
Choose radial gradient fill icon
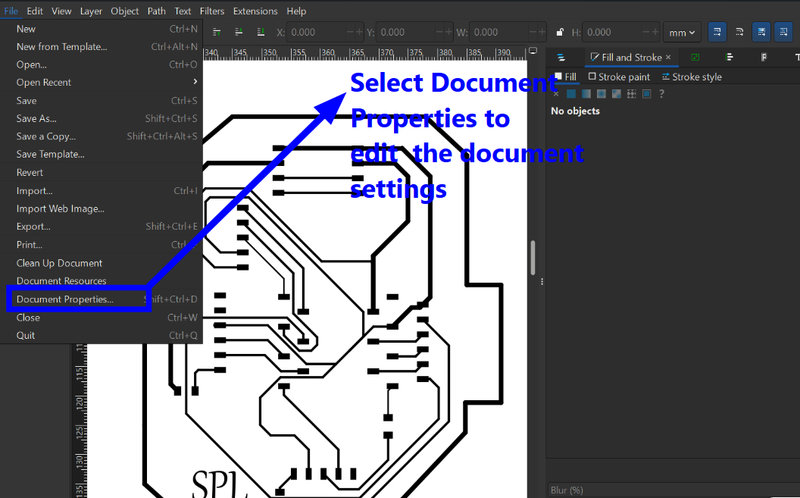pyautogui.click(x=602, y=94)
